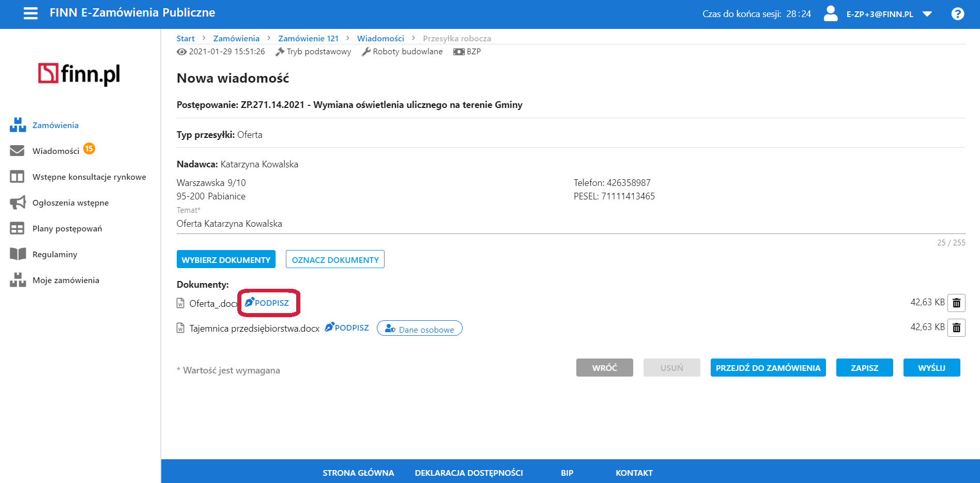The height and width of the screenshot is (483, 980).
Task: Open DEKLARACJA DOSTĘPNOŚCI footer link
Action: pyautogui.click(x=469, y=473)
